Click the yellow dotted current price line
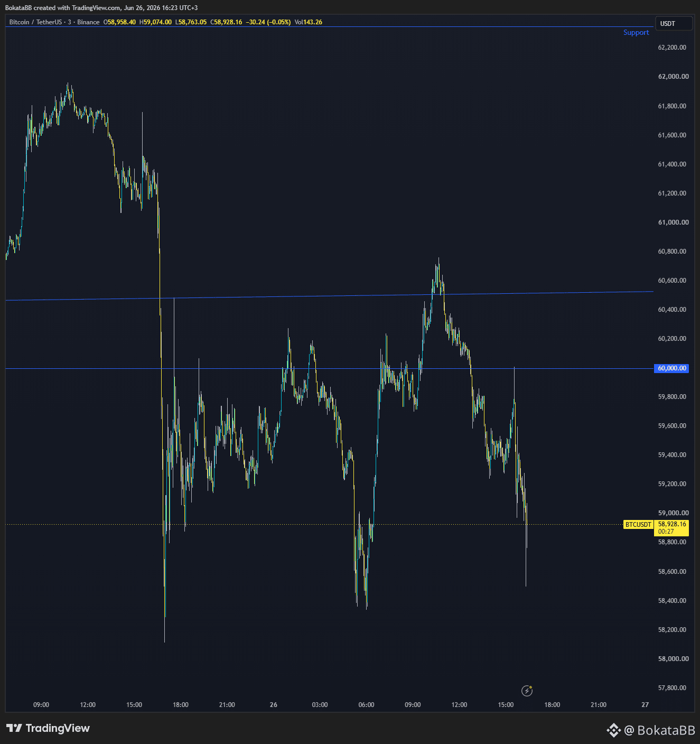 pos(314,525)
